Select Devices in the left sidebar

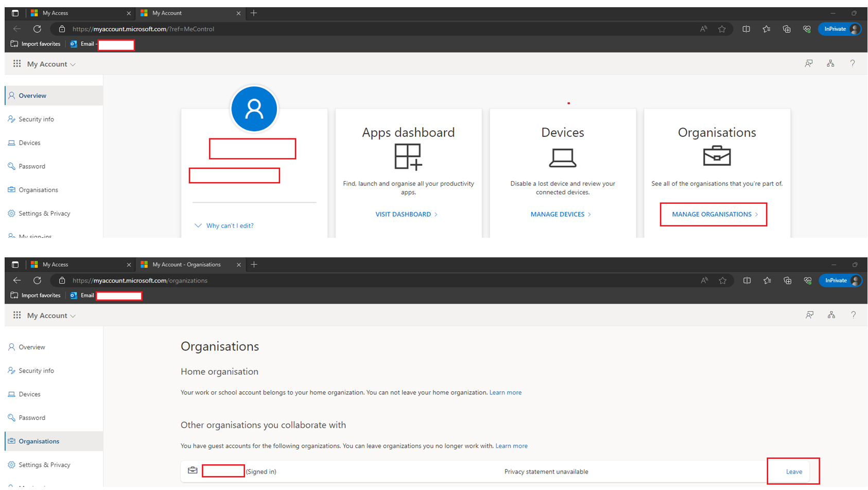tap(29, 143)
